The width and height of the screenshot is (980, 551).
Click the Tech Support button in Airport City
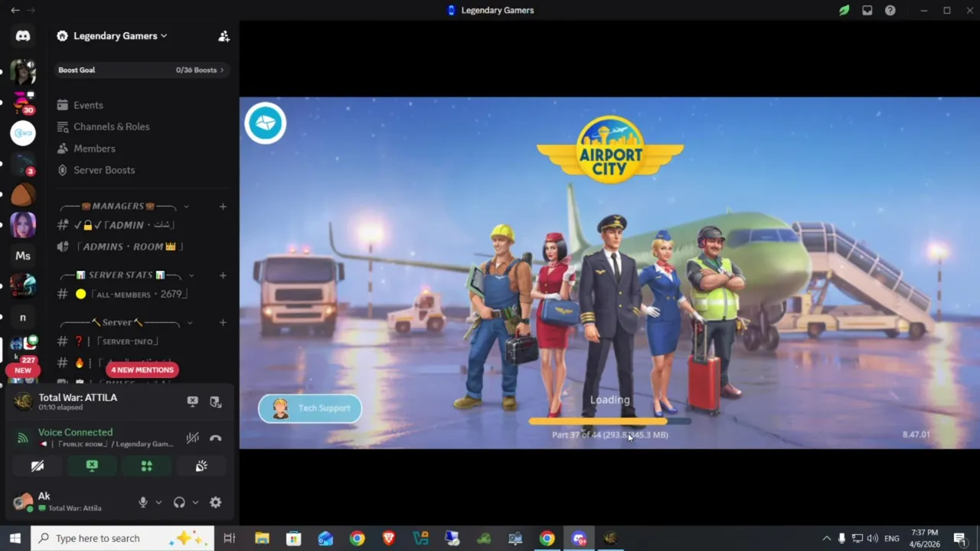coord(310,408)
